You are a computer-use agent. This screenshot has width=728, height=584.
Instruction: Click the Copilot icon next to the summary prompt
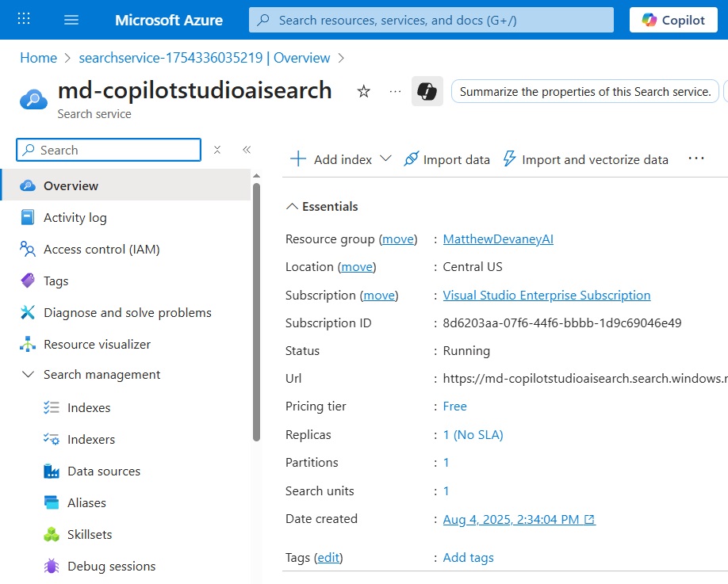427,91
